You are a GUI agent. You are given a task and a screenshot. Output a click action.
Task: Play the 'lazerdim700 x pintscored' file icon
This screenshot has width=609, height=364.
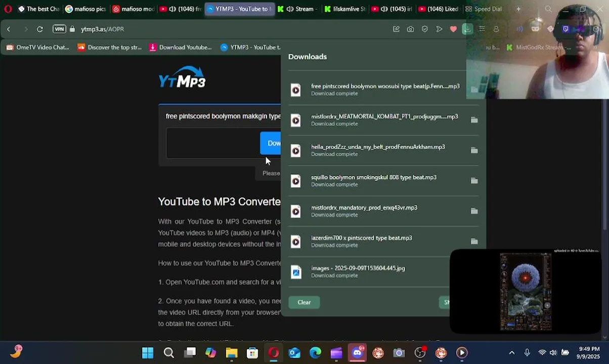[x=296, y=242]
